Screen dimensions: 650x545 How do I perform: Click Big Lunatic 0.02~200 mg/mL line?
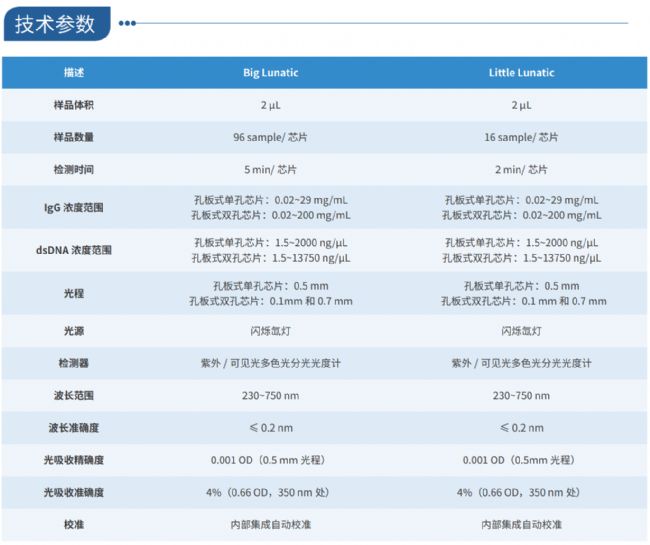click(x=270, y=216)
